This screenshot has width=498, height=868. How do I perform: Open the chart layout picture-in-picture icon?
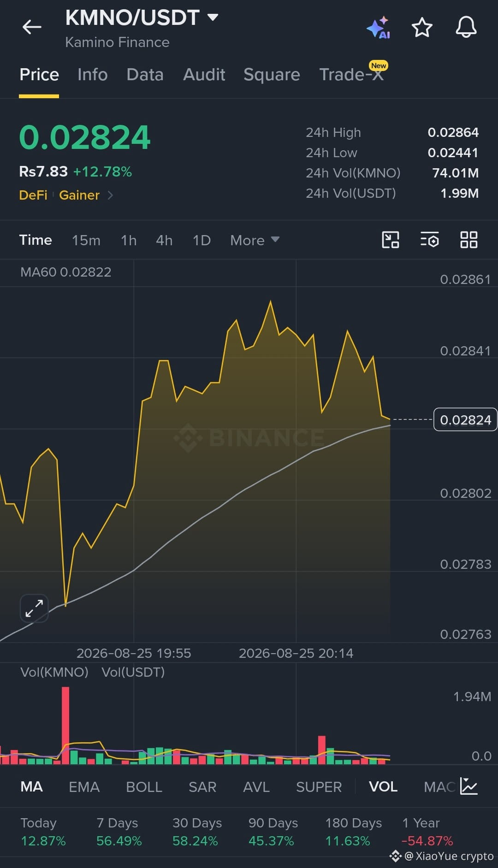[x=391, y=240]
